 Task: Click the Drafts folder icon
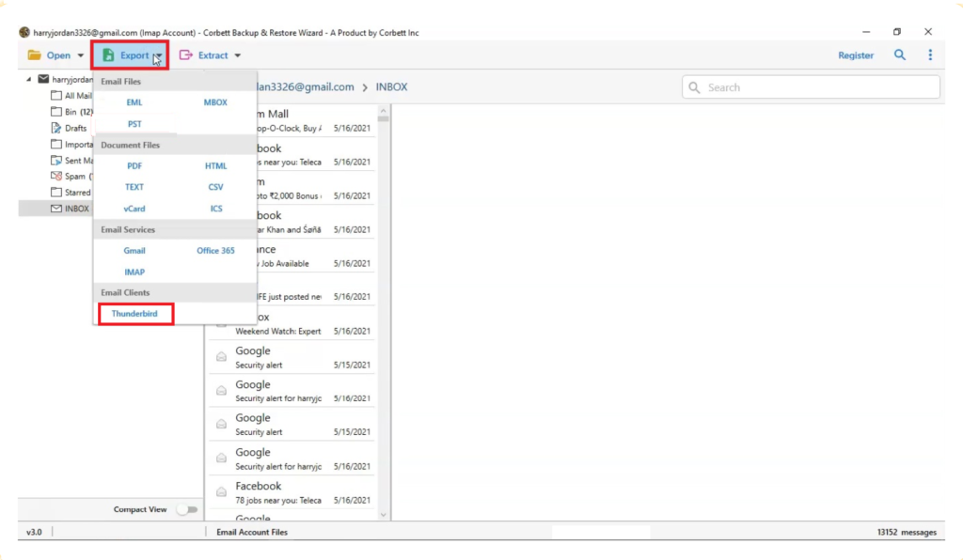tap(55, 128)
